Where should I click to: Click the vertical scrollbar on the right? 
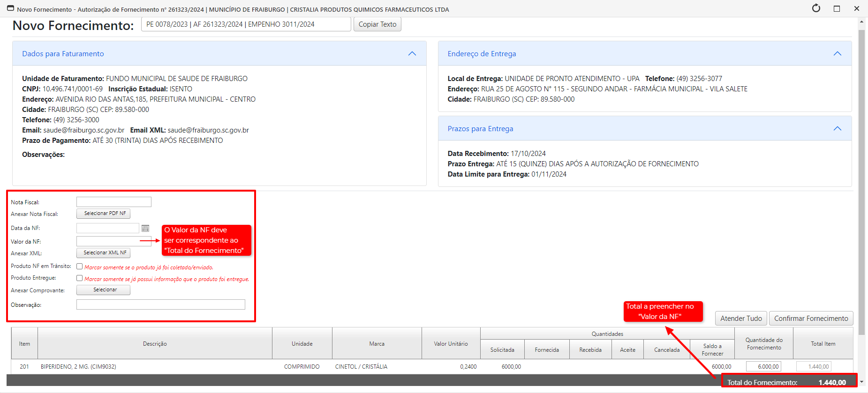(x=861, y=187)
